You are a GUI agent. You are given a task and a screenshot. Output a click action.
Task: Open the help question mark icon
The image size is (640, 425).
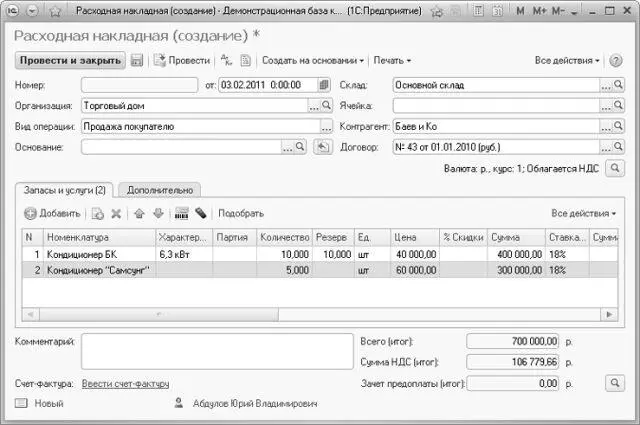[x=616, y=60]
